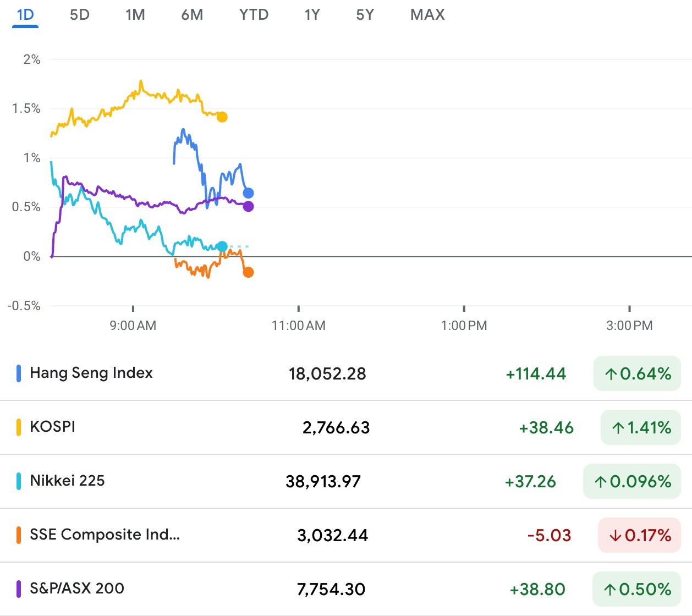Click the S&P/ASX 0.50% change badge
Viewport: 692px width, 616px height.
pos(636,589)
